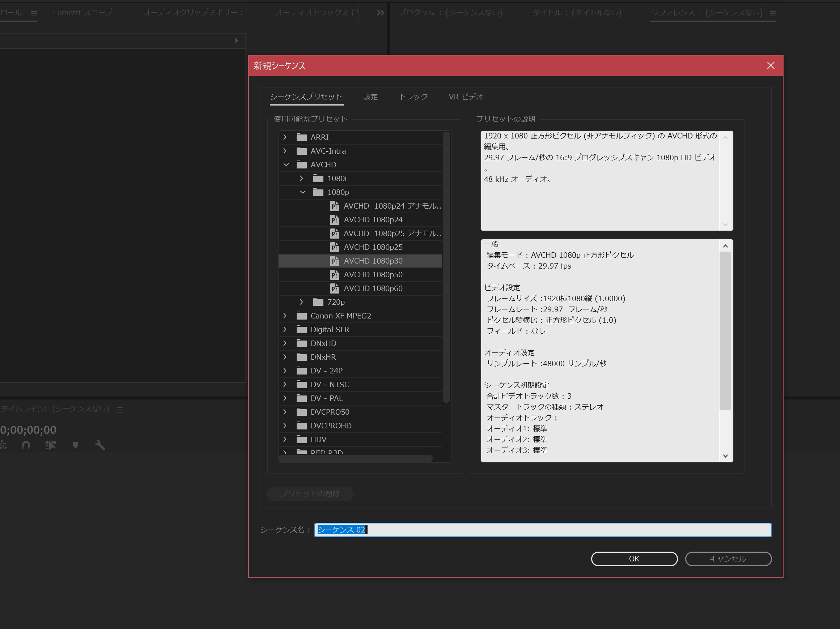
Task: Select the シーケンスプリセット tab
Action: click(x=306, y=97)
